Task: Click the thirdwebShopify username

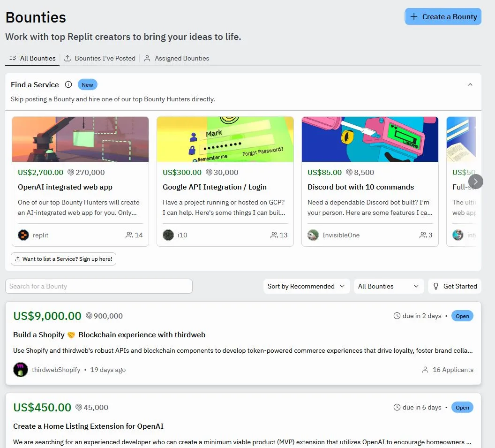Action: (56, 370)
